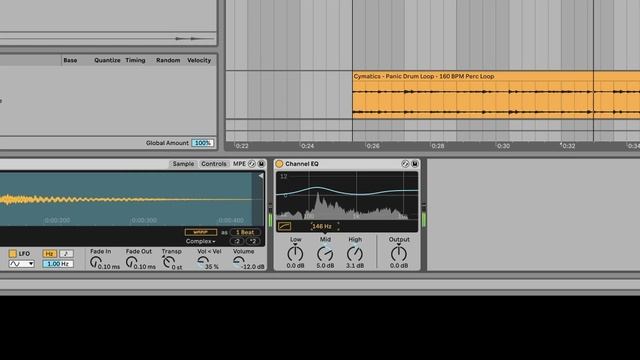Click the Global Amount 100% field
The image size is (640, 360).
[x=202, y=143]
